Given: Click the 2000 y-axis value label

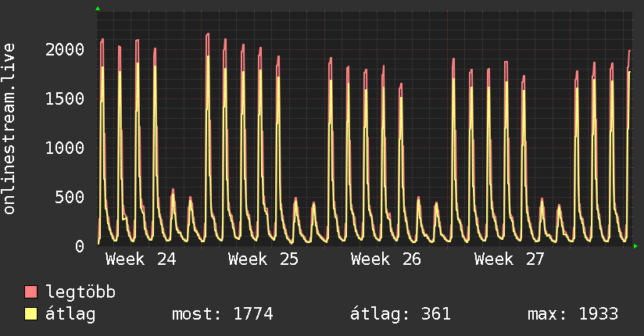Looking at the screenshot, I should click(65, 50).
